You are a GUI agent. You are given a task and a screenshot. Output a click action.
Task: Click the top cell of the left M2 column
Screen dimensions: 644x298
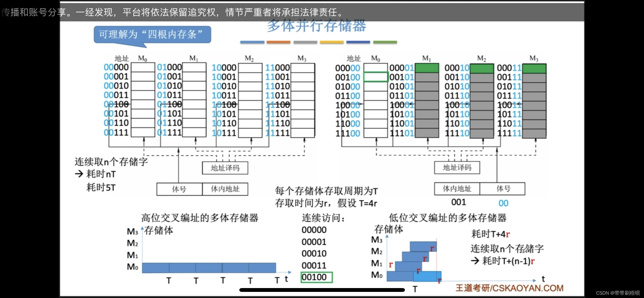(x=250, y=68)
